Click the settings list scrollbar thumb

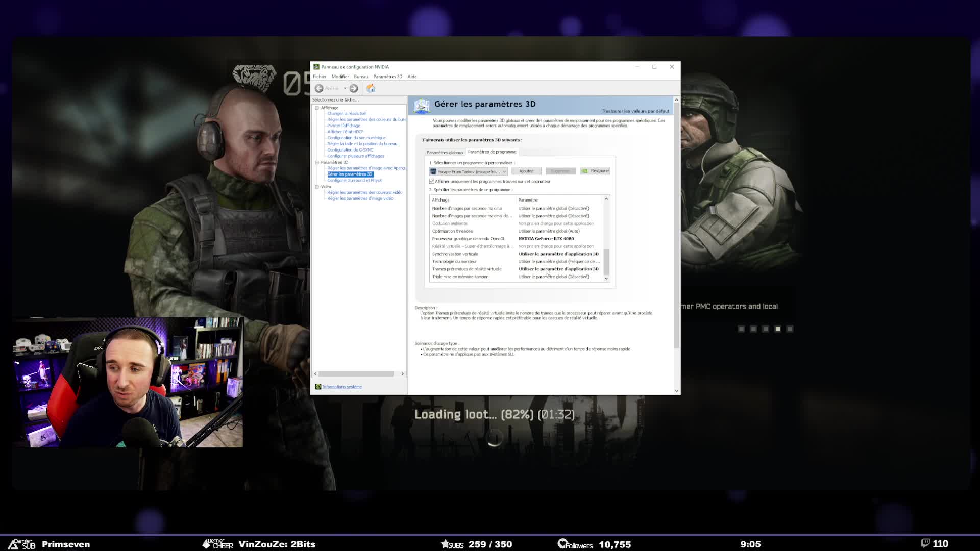point(606,261)
